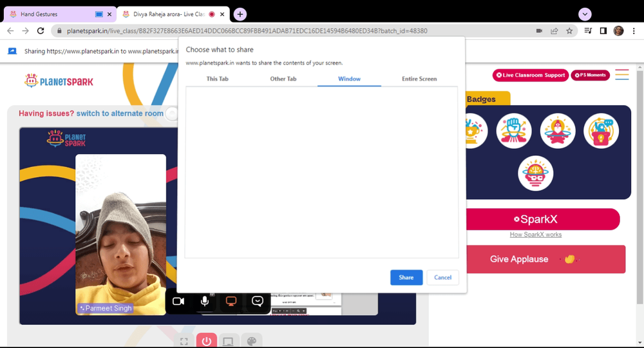The height and width of the screenshot is (348, 644).
Task: Select the This Tab sharing option
Action: point(217,79)
